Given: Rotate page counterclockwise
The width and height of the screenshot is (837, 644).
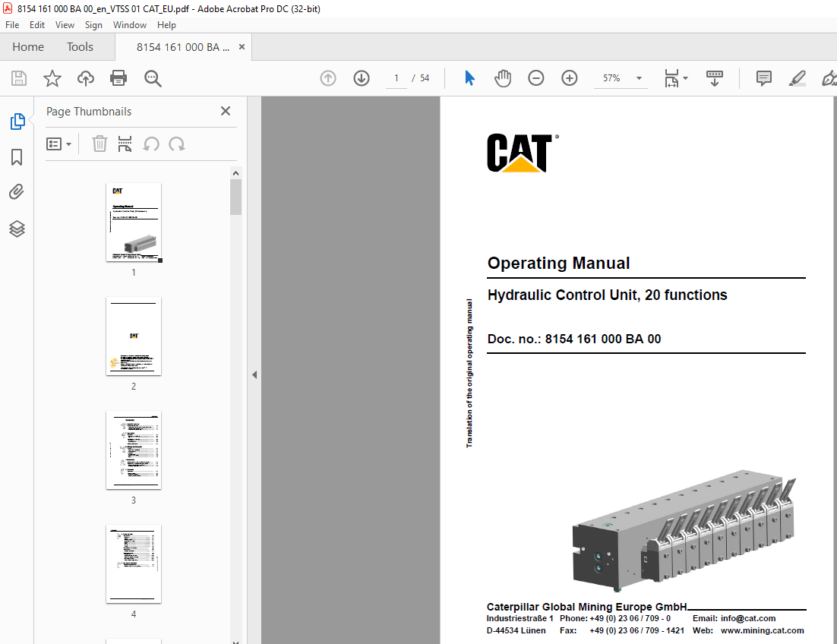Looking at the screenshot, I should 151,144.
